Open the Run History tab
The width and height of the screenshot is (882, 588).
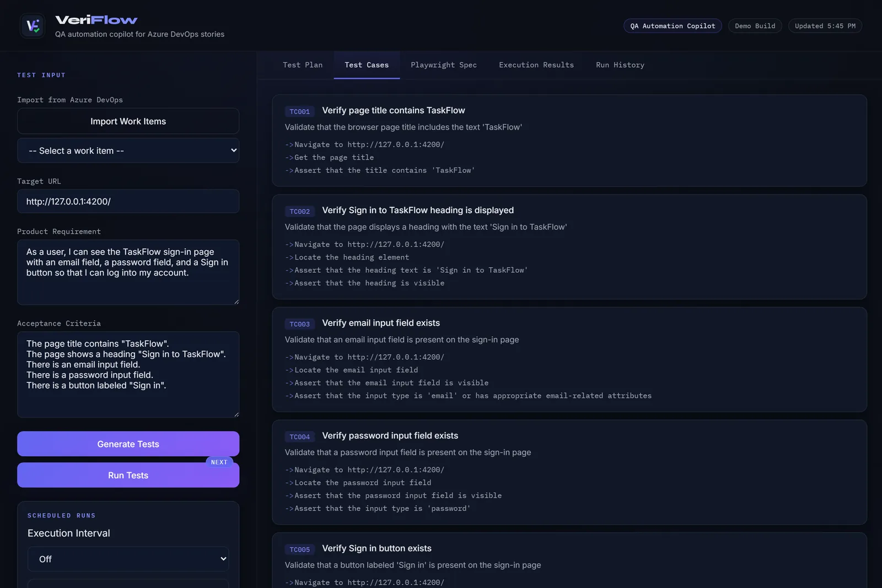tap(620, 65)
